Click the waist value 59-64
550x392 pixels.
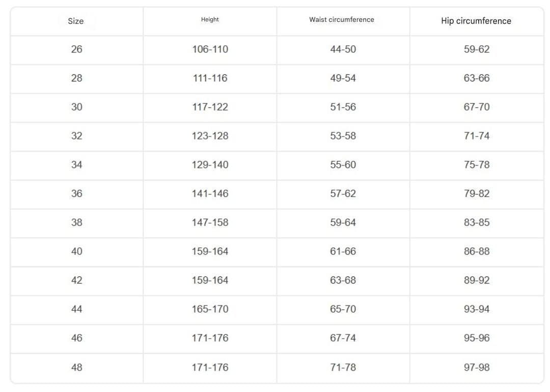click(343, 222)
